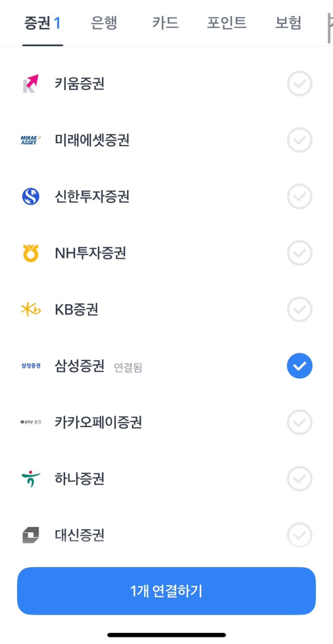Select the 미래에셋증권 checkbox

point(299,140)
